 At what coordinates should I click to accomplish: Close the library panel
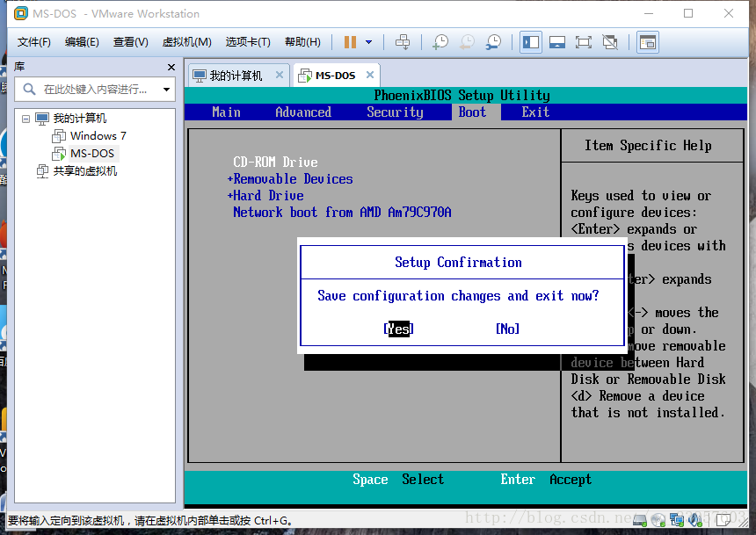(x=171, y=67)
